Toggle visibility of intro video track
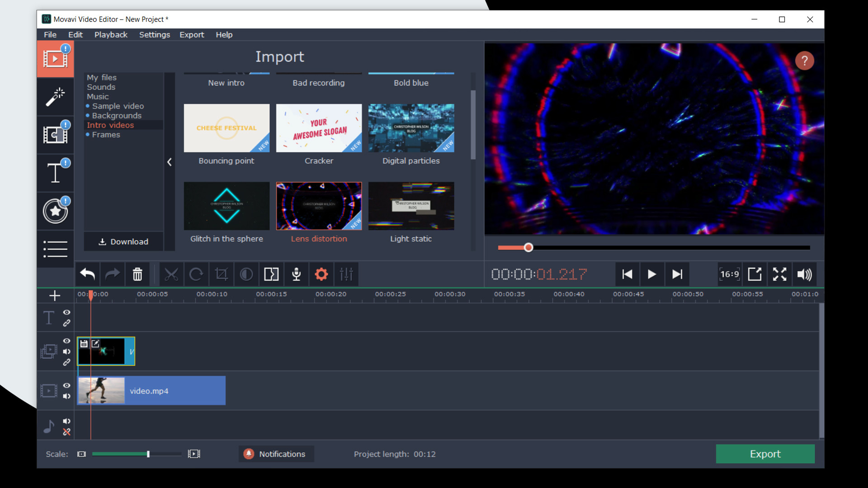Image resolution: width=868 pixels, height=488 pixels. 66,340
